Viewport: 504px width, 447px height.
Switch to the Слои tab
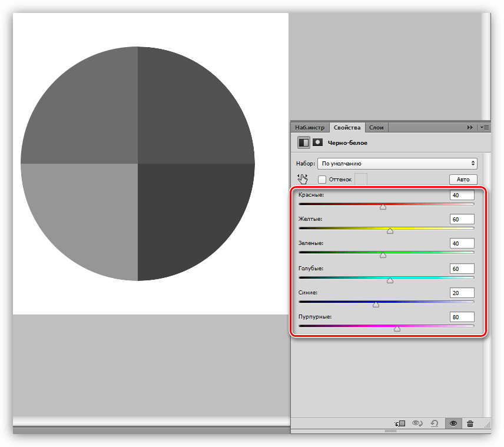pos(376,128)
